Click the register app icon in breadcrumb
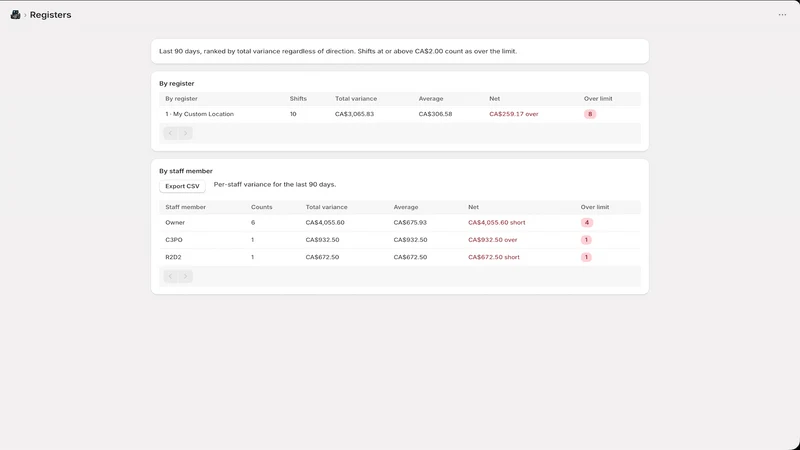800x450 pixels. 15,15
